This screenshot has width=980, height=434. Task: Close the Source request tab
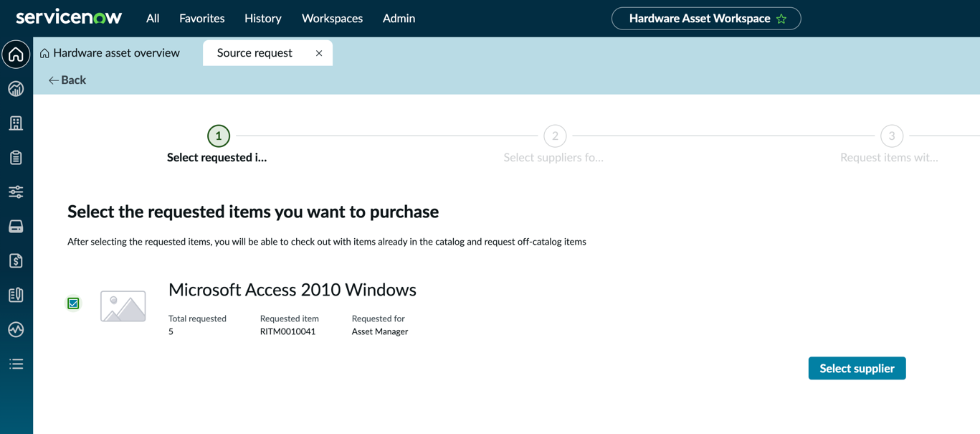[x=319, y=53]
